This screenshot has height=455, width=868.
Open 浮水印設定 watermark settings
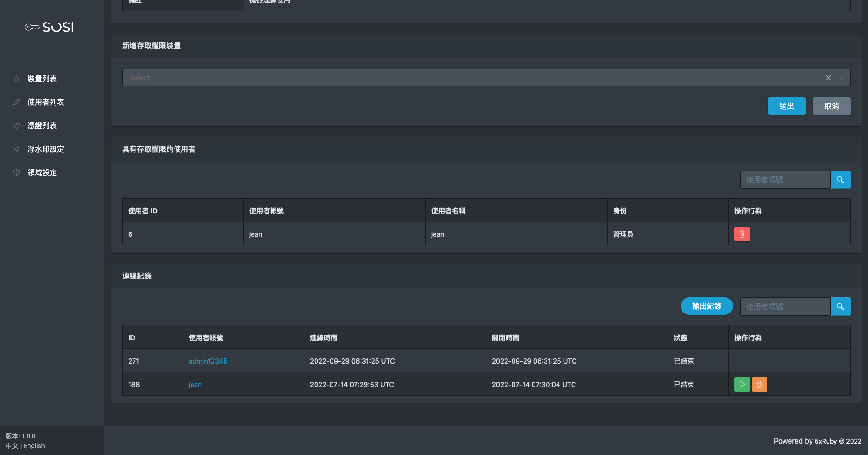[45, 149]
